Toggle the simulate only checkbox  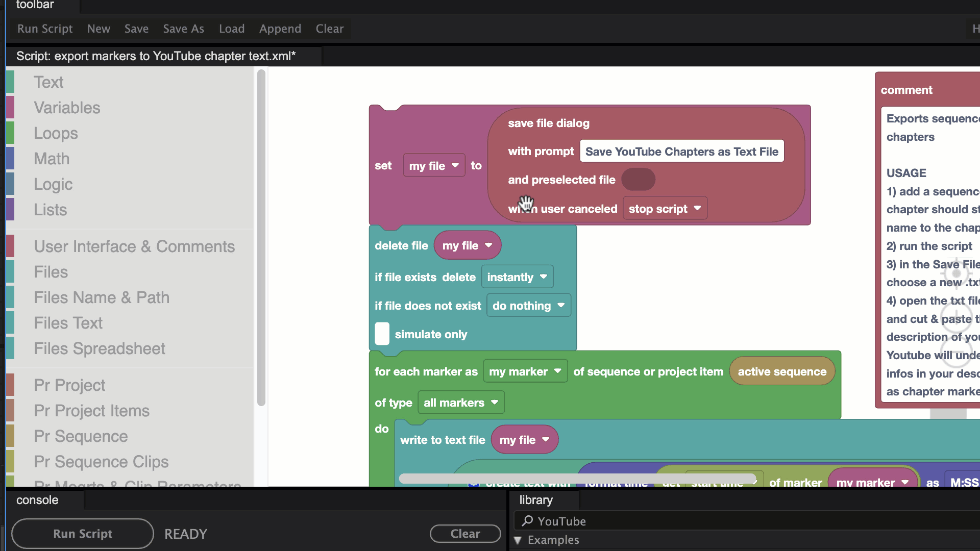382,334
